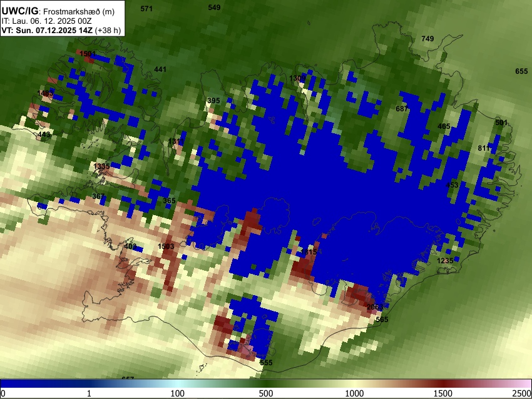Click the 403 value label
The height and width of the screenshot is (399, 532).
click(130, 246)
